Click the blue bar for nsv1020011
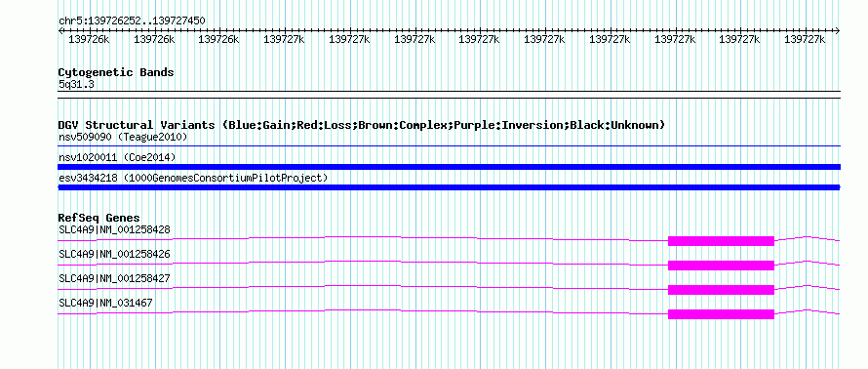This screenshot has height=369, width=868. [x=449, y=167]
